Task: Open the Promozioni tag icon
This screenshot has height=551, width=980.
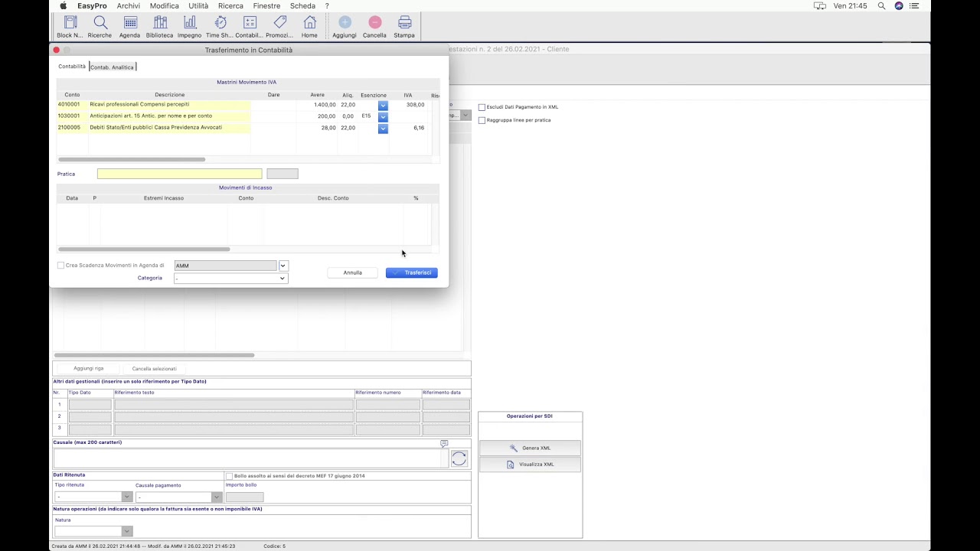Action: click(279, 27)
